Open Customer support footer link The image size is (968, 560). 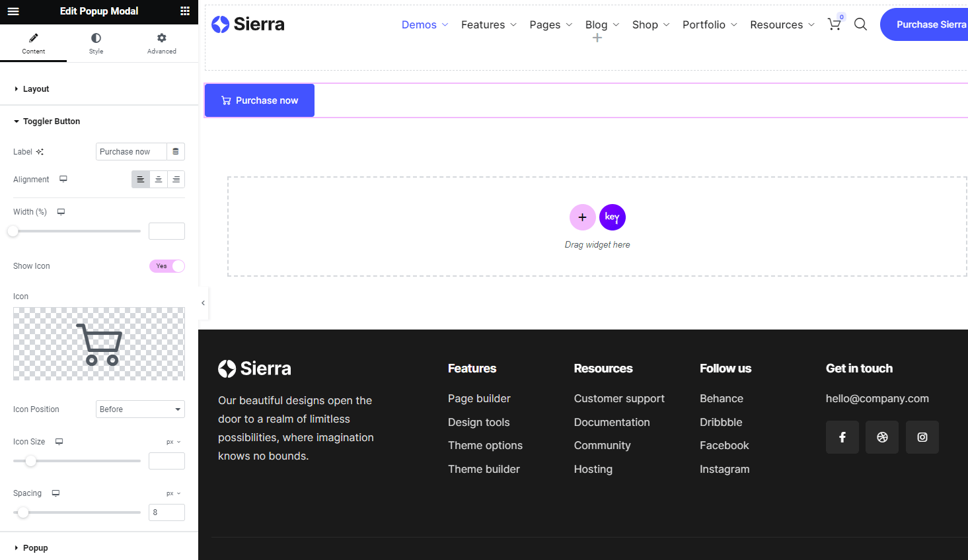point(619,399)
